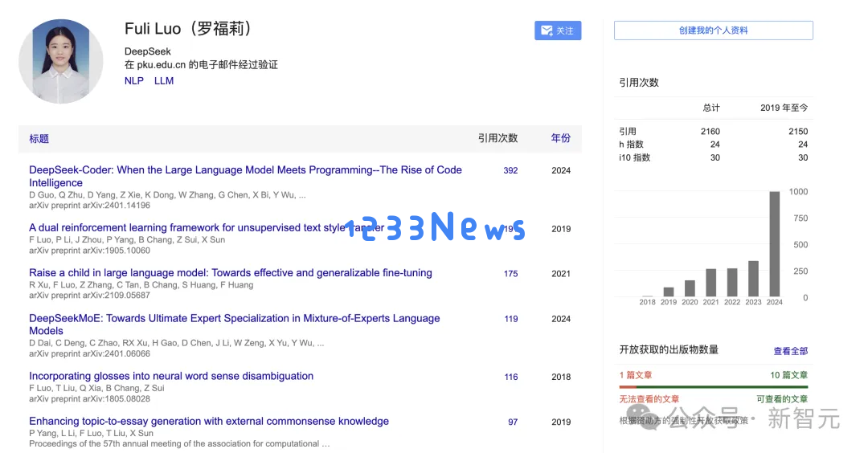Click 'arXiv preprint arXiv:1905.10060' text
This screenshot has height=453, width=868.
tap(89, 251)
